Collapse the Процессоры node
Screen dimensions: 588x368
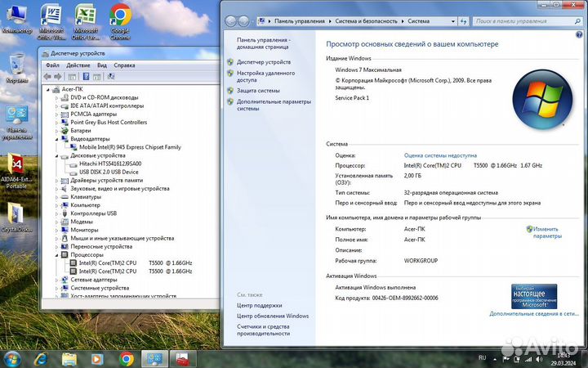pyautogui.click(x=57, y=255)
